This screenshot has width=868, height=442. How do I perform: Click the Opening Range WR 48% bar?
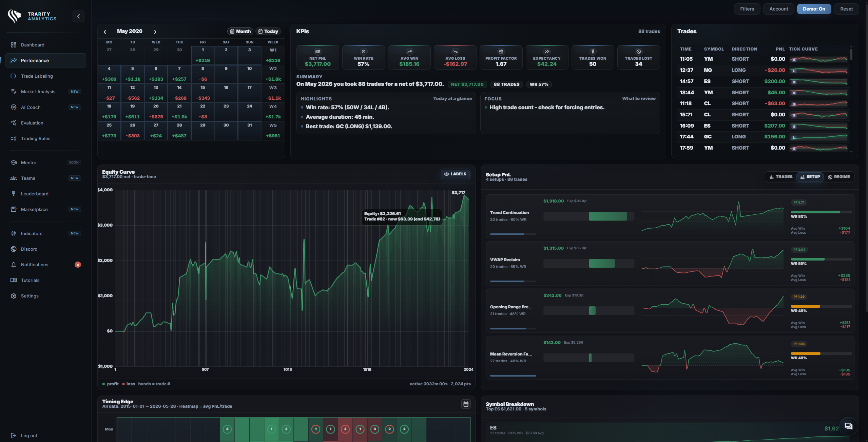pos(821,306)
